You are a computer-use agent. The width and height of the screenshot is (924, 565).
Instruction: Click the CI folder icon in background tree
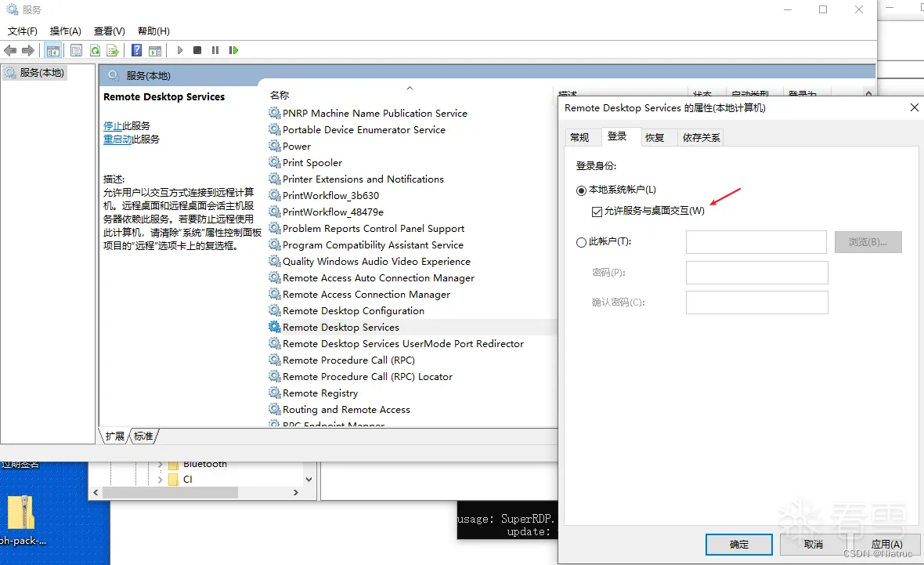[x=173, y=480]
